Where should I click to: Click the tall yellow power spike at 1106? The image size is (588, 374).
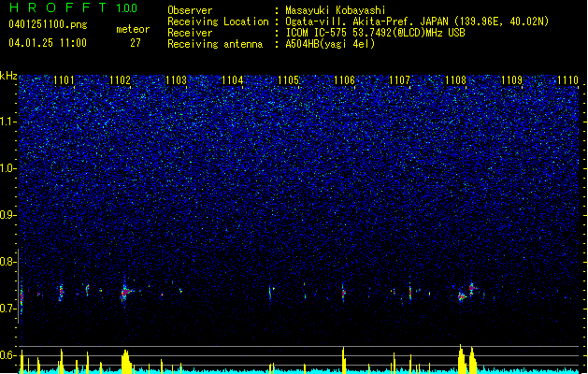pyautogui.click(x=343, y=360)
